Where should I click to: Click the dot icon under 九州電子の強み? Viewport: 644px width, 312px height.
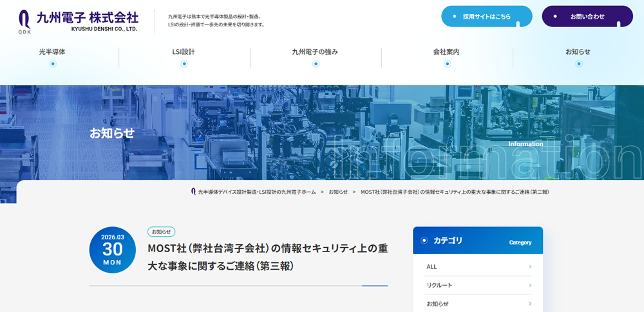coord(316,64)
